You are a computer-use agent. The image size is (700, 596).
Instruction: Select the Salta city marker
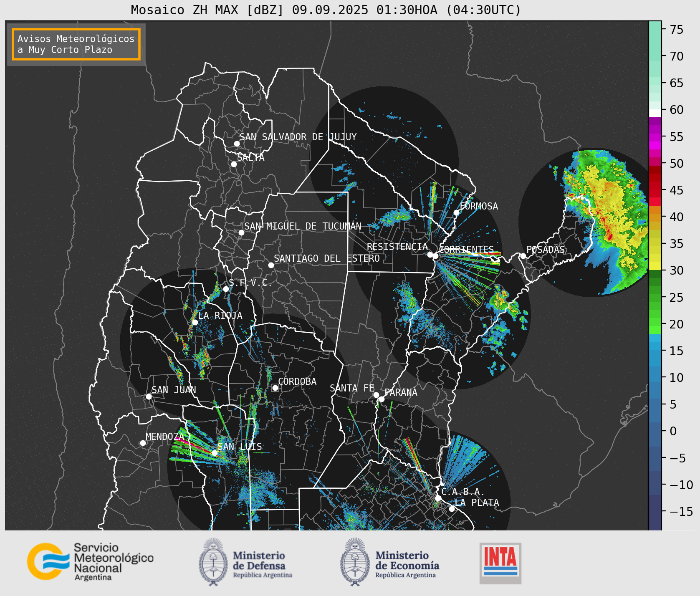[x=234, y=164]
